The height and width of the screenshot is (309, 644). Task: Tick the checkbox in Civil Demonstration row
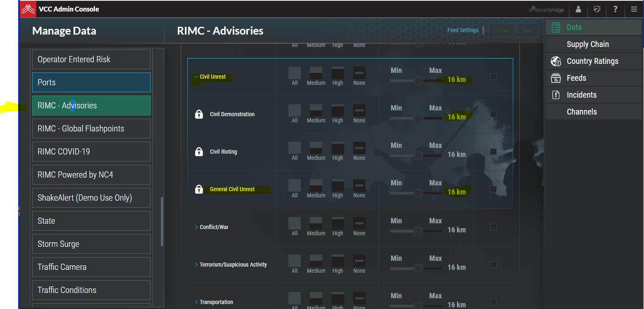coord(493,114)
